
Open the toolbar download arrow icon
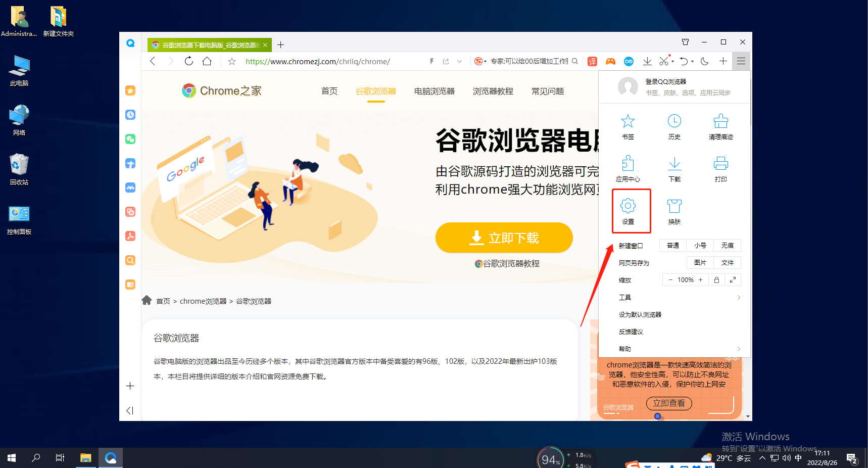point(647,61)
